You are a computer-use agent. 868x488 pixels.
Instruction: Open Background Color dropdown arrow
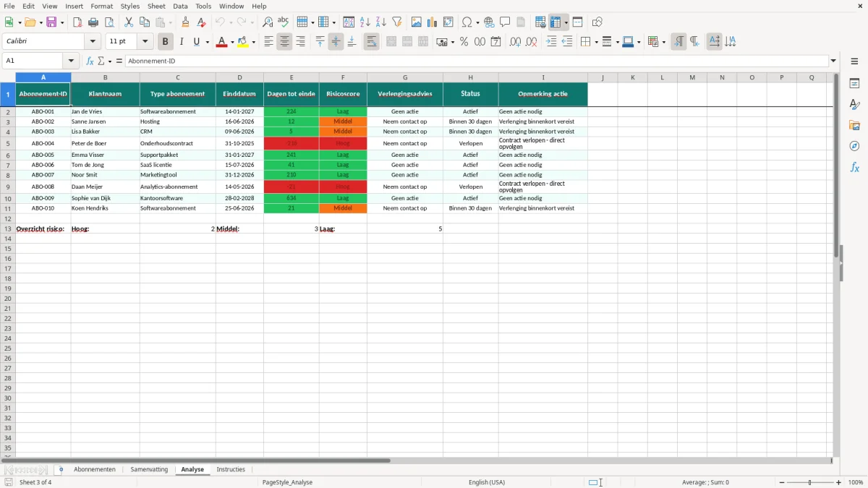point(254,42)
